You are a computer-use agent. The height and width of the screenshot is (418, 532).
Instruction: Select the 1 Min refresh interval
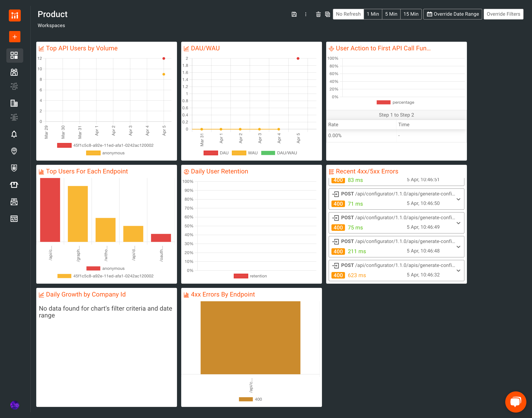373,14
